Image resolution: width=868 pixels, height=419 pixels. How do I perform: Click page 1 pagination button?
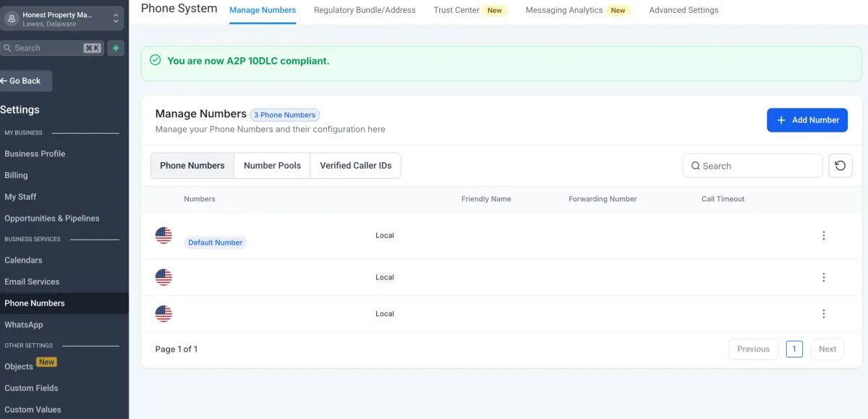[x=794, y=349]
